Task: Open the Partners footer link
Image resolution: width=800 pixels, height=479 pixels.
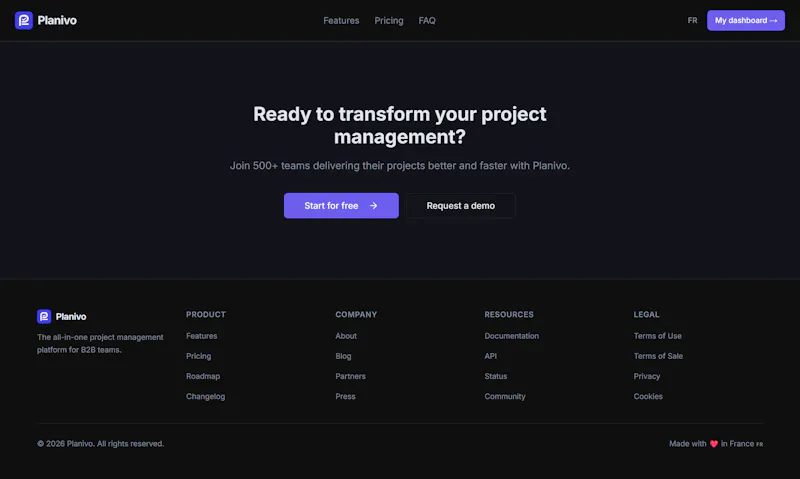Action: [351, 376]
